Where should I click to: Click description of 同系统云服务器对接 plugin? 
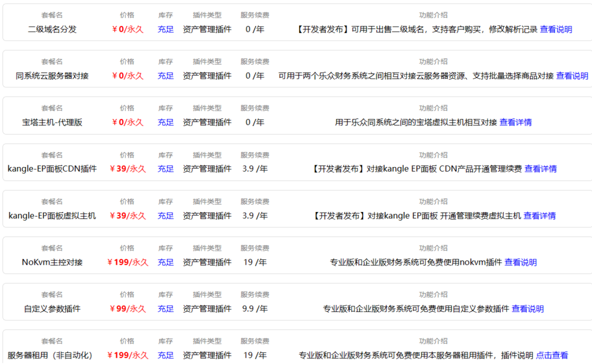[x=416, y=76]
